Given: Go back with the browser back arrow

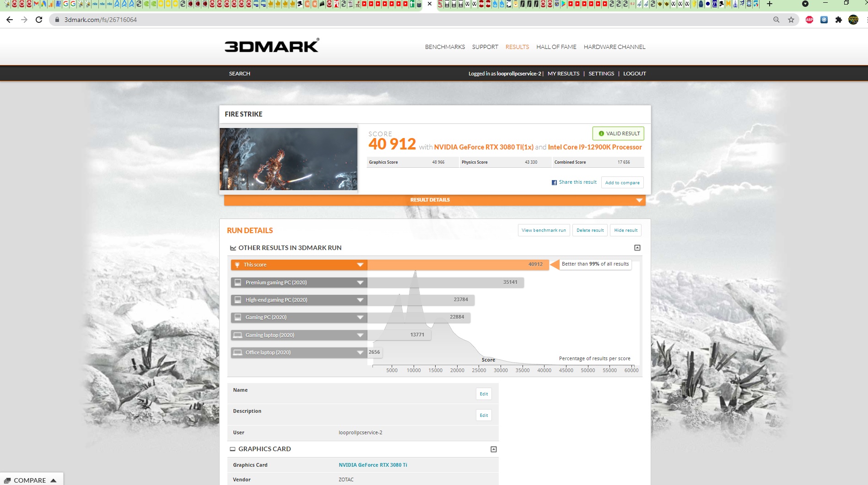Looking at the screenshot, I should pos(10,20).
